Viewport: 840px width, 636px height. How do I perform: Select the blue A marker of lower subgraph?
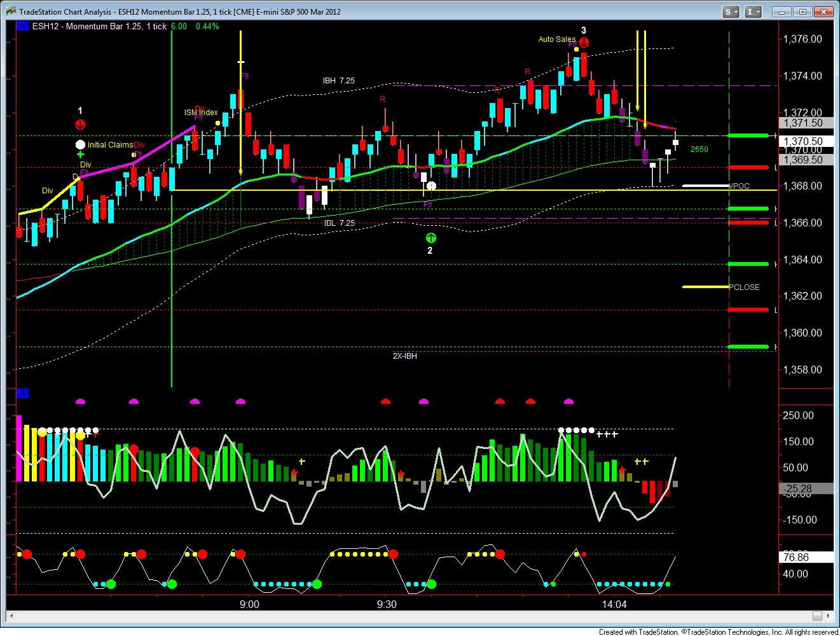(x=23, y=394)
